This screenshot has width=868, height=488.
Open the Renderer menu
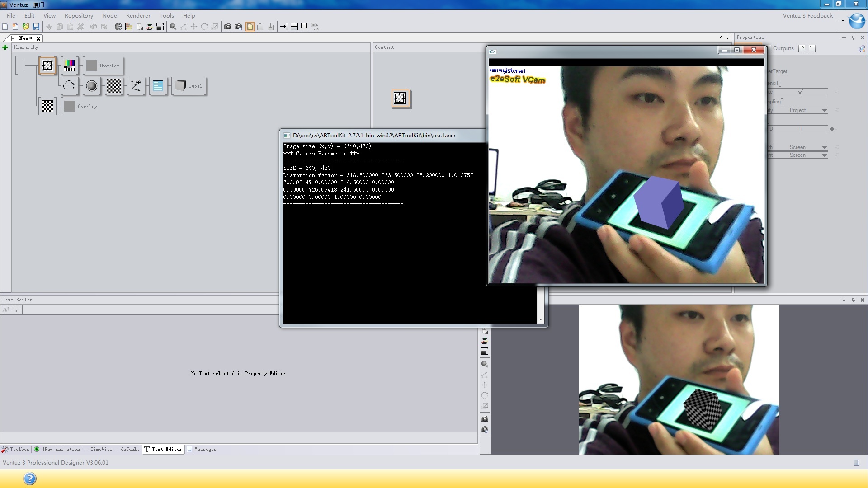[x=138, y=15]
